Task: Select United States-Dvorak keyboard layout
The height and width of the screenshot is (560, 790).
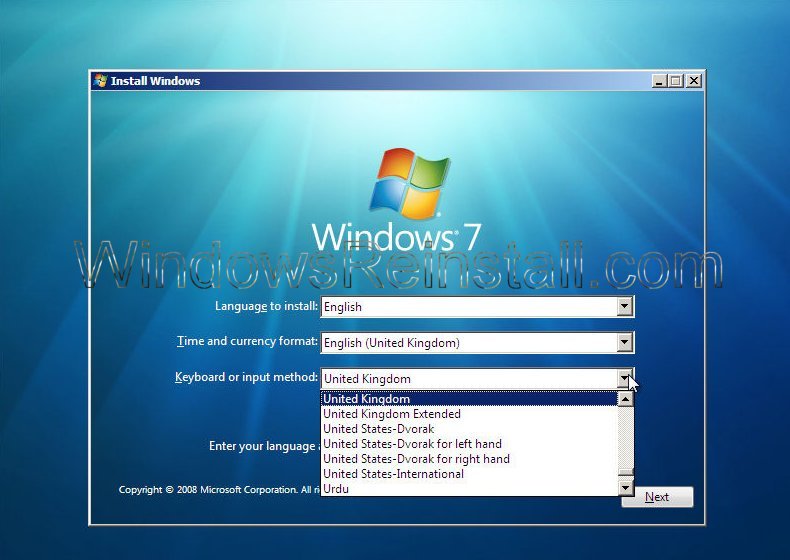Action: (378, 429)
